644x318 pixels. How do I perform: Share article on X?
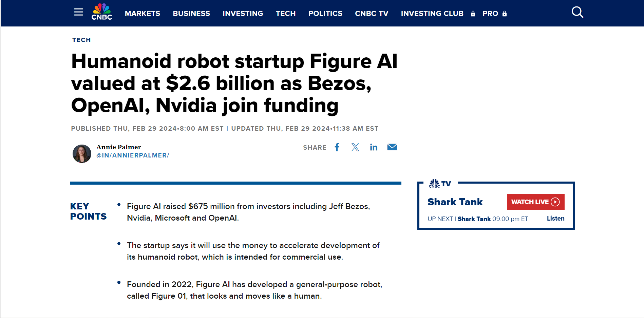[x=355, y=147]
